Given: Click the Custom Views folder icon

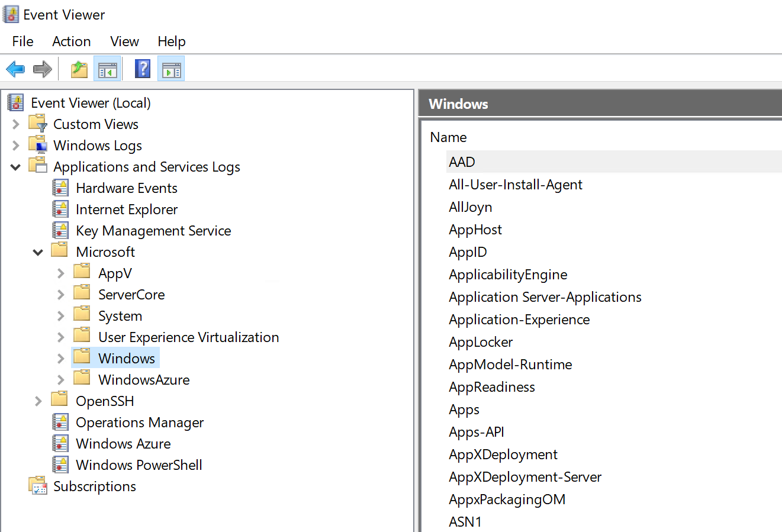Looking at the screenshot, I should 38,123.
